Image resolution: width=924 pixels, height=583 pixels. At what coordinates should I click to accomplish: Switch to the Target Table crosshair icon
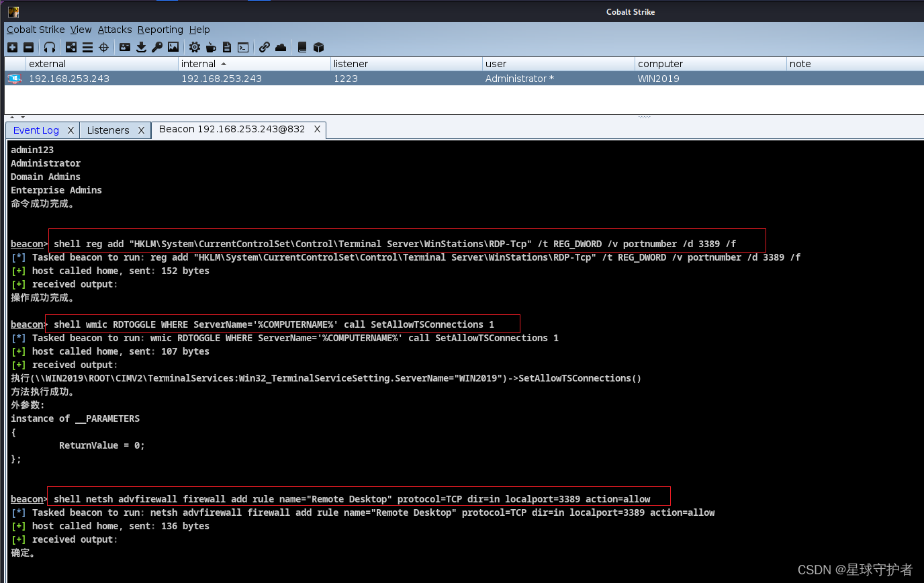[x=103, y=47]
